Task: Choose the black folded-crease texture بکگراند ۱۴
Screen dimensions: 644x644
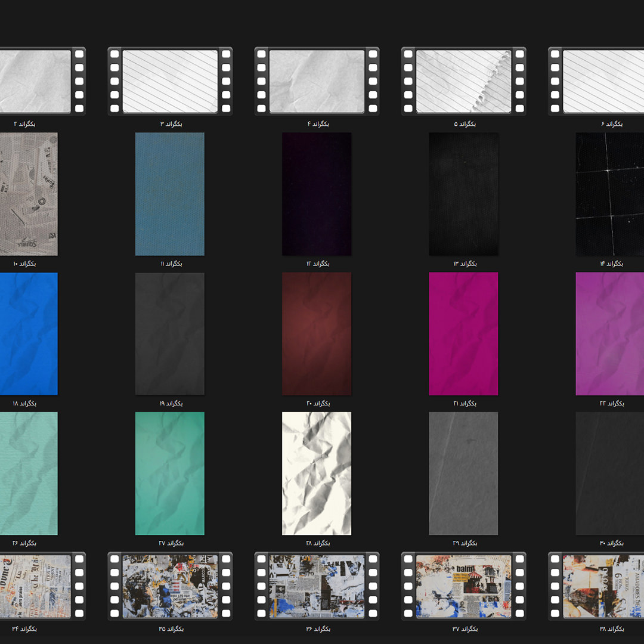Action: [x=609, y=194]
